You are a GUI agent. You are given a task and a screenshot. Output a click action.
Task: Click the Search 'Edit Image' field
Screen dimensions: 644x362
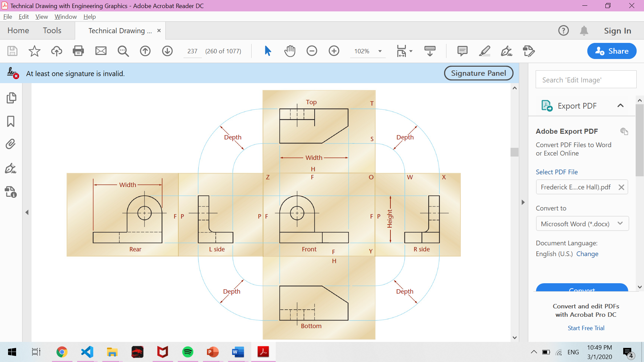pos(586,80)
